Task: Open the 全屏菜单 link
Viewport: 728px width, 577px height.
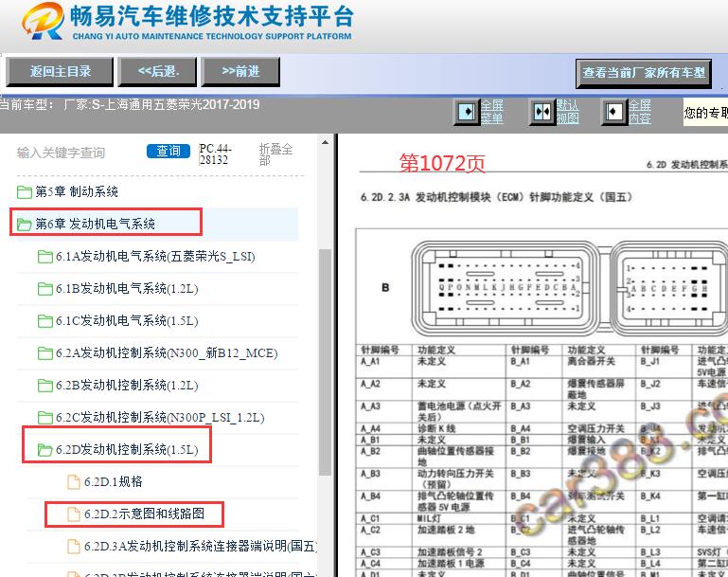Action: (x=491, y=112)
